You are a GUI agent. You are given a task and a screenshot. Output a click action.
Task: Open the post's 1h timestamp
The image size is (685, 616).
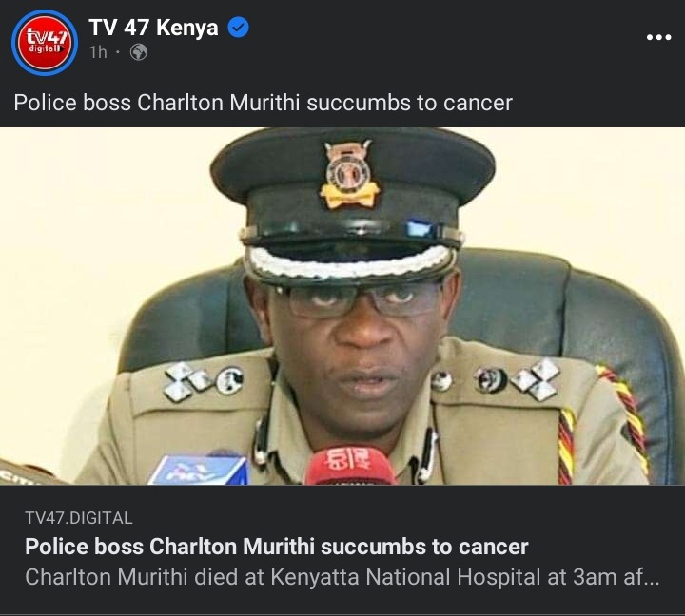(x=98, y=52)
